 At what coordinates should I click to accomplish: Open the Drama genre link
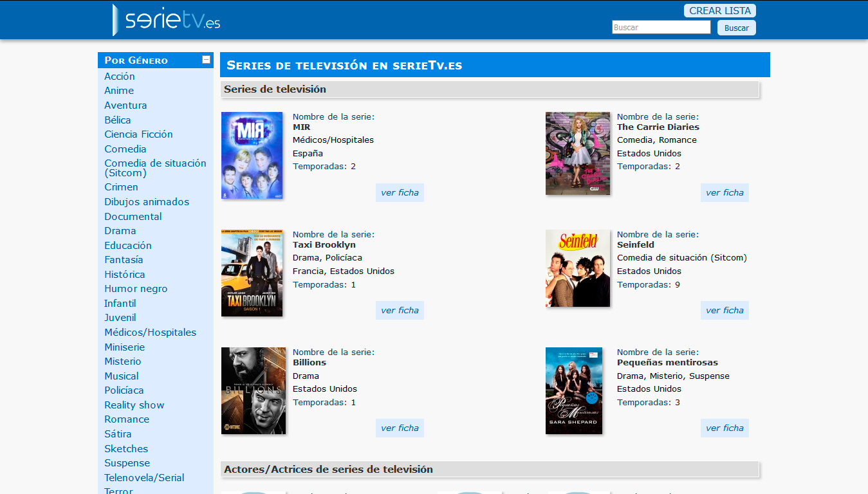click(120, 231)
